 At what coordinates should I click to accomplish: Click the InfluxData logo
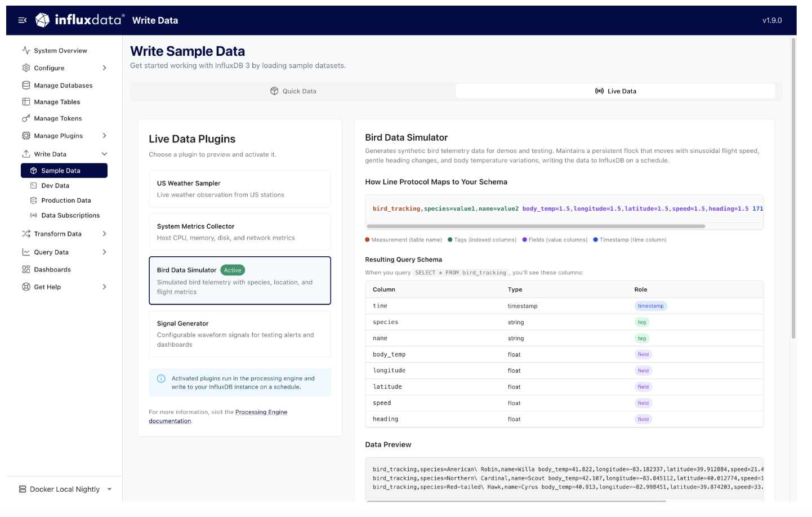pyautogui.click(x=80, y=20)
